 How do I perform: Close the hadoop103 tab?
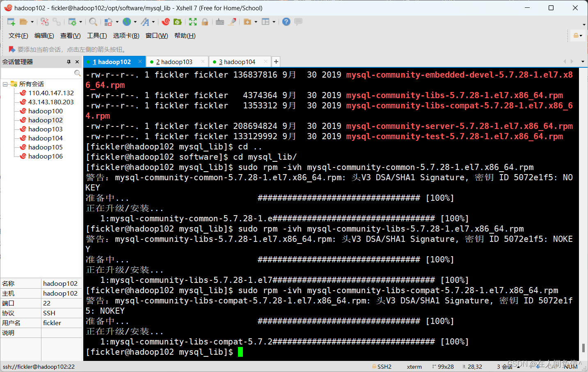203,62
